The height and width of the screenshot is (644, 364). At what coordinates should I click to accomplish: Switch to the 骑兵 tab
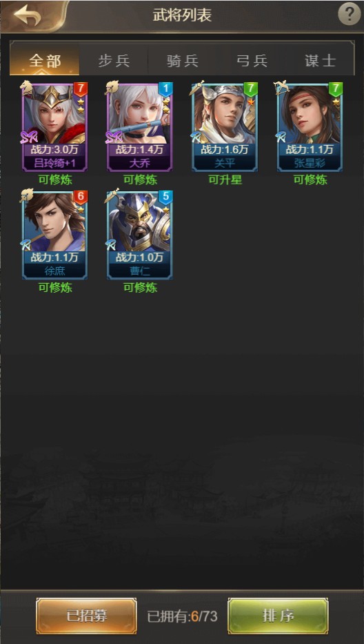(x=183, y=60)
